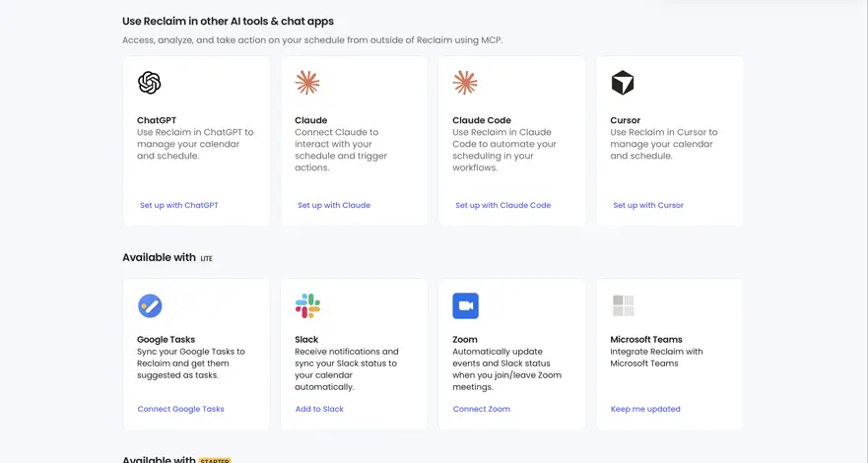Select the Add to Slack link
This screenshot has height=463, width=868.
tap(319, 410)
